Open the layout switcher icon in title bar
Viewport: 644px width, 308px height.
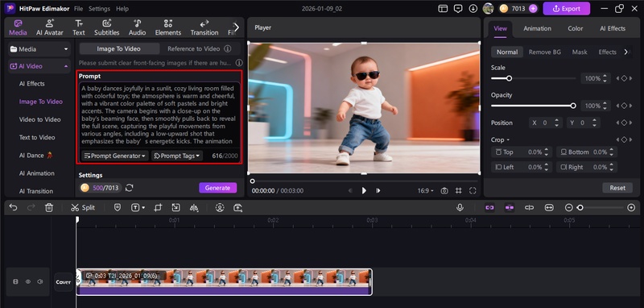tap(443, 9)
